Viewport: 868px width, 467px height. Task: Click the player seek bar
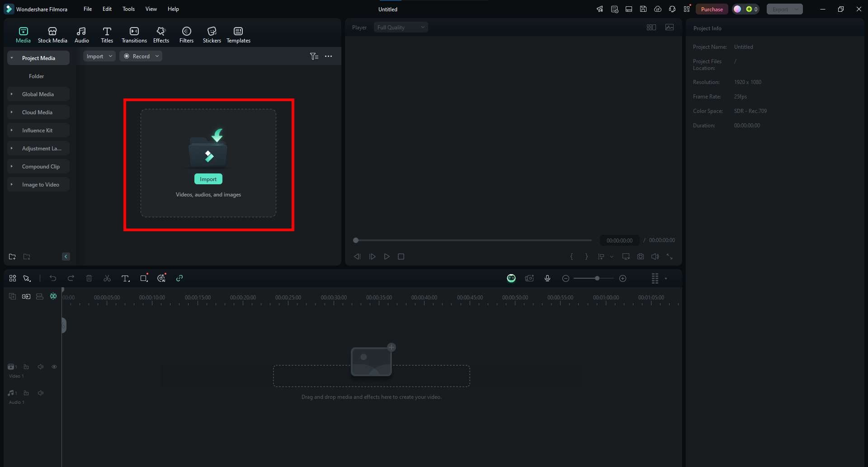pyautogui.click(x=473, y=240)
